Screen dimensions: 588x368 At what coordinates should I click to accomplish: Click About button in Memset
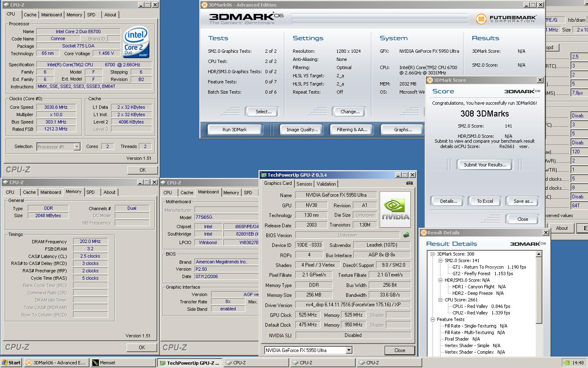coord(562,228)
